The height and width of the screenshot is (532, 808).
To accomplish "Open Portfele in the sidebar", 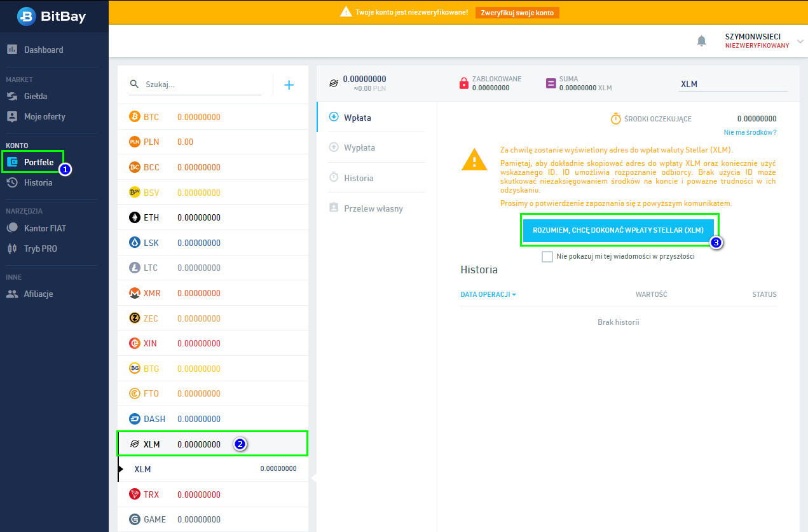I will 31,162.
